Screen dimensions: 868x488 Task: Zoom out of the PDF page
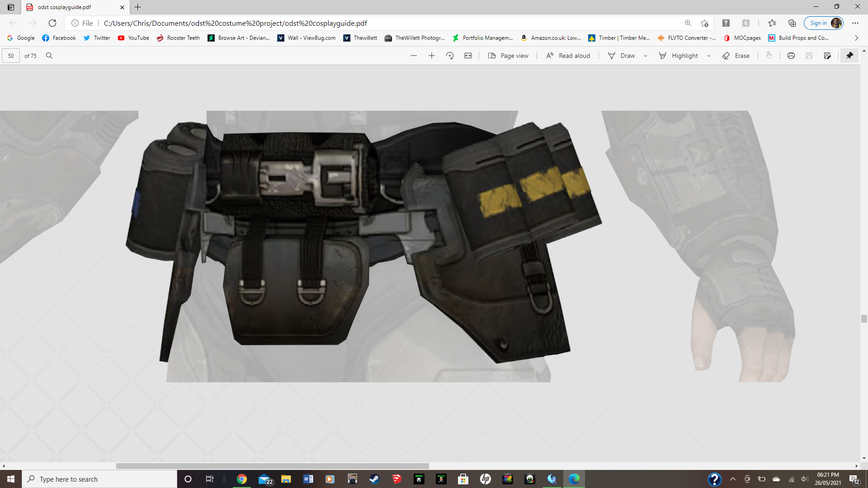pyautogui.click(x=413, y=56)
